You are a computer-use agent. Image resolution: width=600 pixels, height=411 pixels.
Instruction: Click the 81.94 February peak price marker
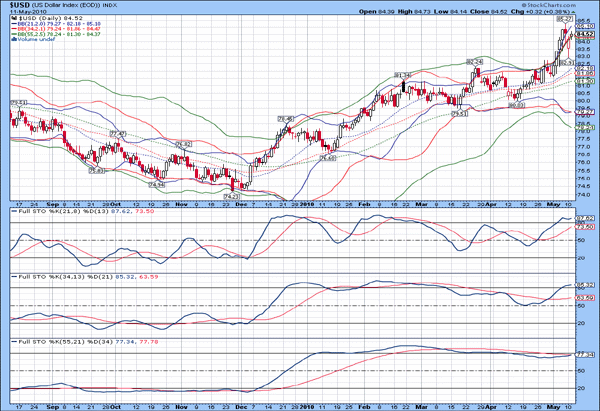click(403, 75)
